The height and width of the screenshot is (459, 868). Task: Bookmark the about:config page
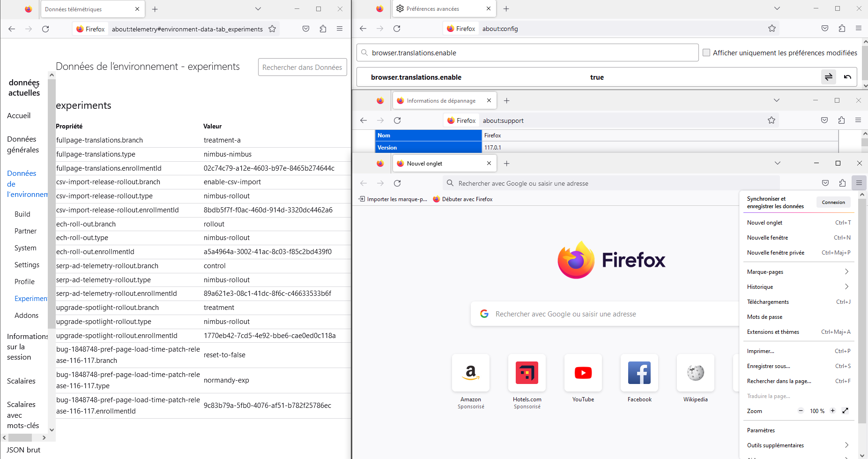pyautogui.click(x=772, y=29)
